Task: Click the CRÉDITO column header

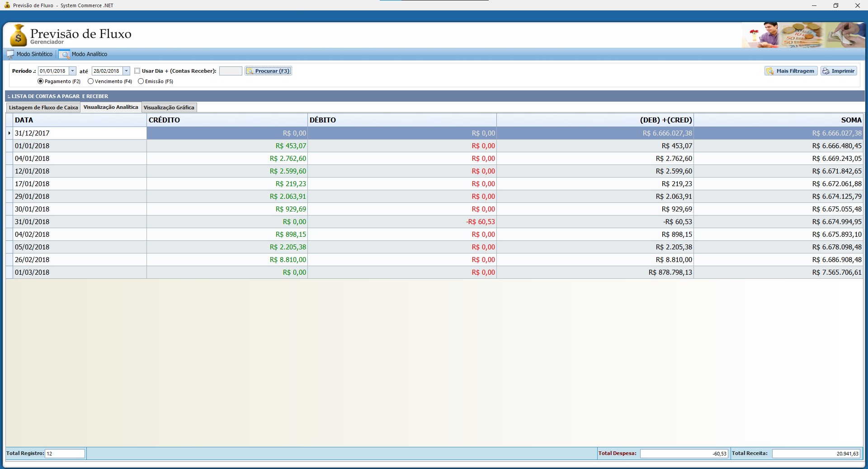Action: (x=226, y=120)
